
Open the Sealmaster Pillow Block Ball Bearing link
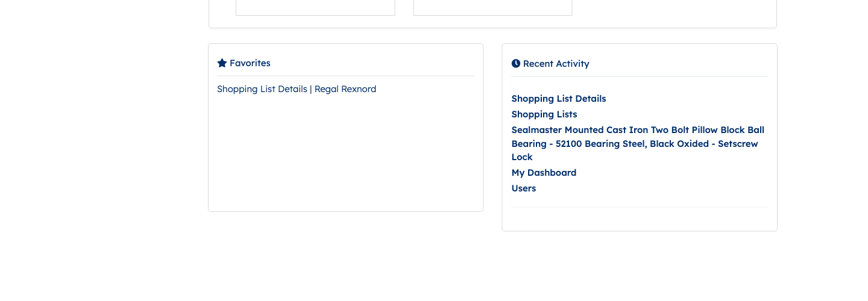point(638,143)
